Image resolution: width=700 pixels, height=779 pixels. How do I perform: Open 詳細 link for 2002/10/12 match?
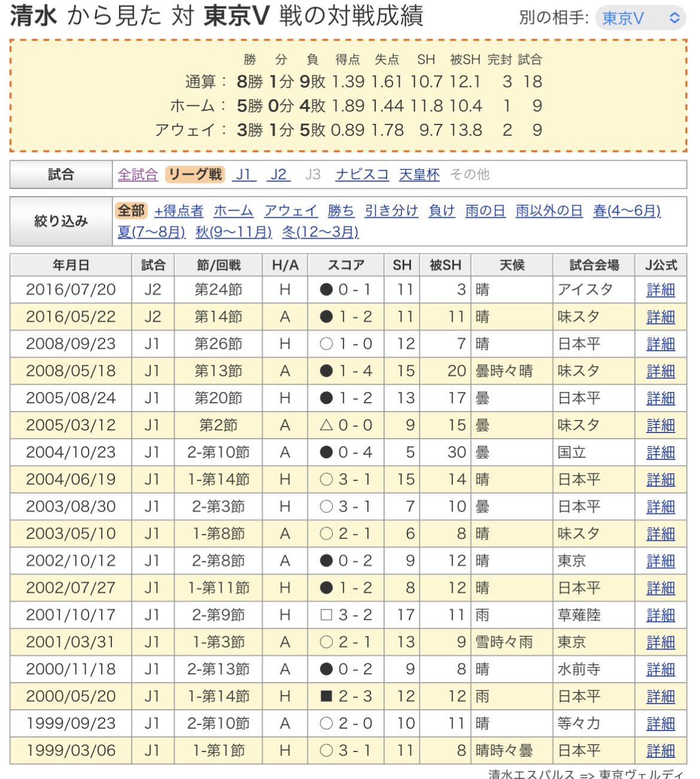click(661, 561)
